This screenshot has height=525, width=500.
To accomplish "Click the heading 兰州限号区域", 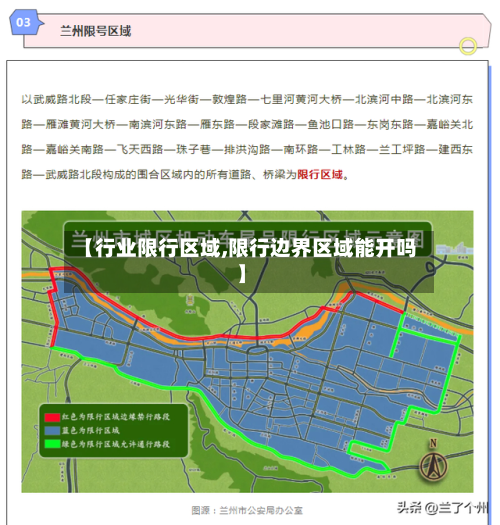I will coord(95,31).
